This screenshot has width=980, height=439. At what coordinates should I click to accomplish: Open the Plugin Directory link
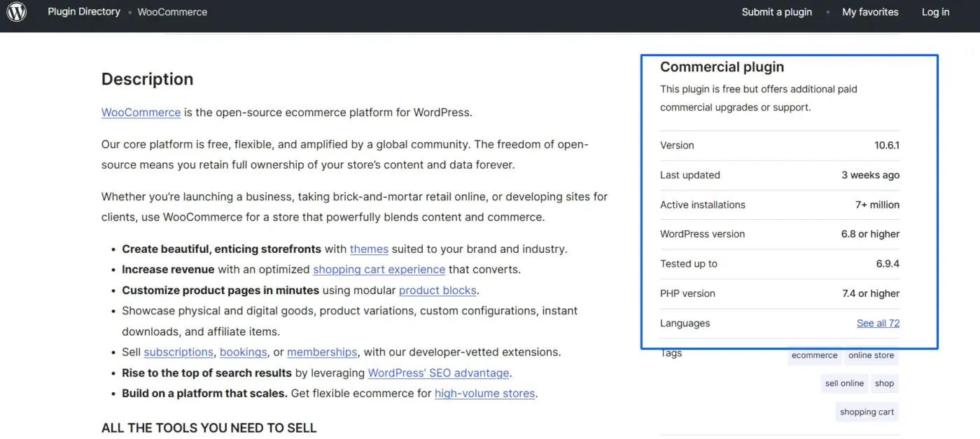click(84, 12)
